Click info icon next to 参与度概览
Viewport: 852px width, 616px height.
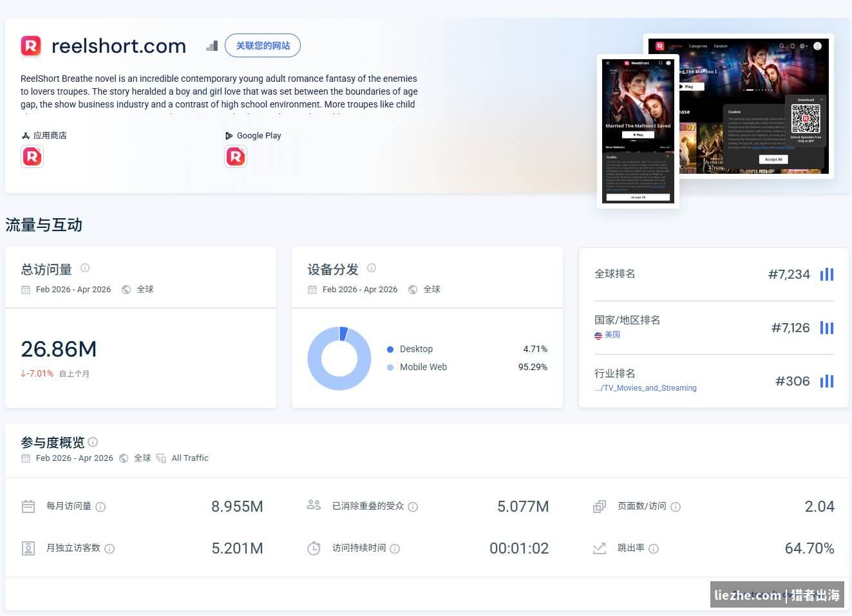[x=93, y=442]
